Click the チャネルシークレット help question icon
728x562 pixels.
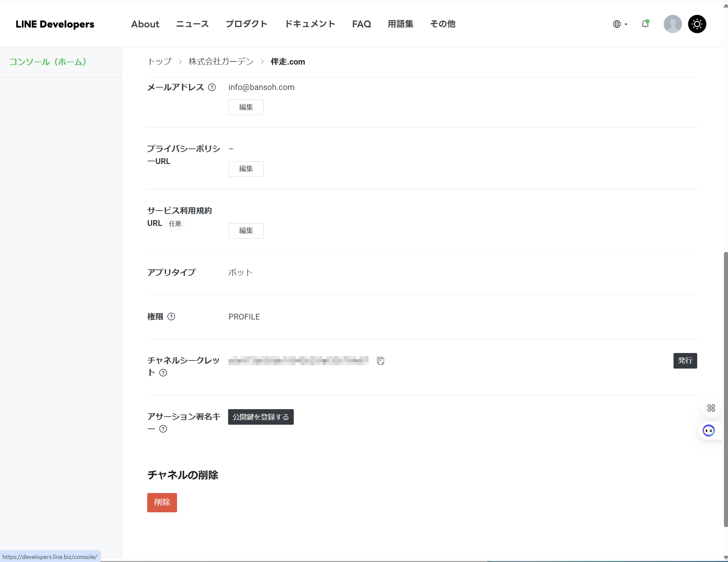pos(163,373)
